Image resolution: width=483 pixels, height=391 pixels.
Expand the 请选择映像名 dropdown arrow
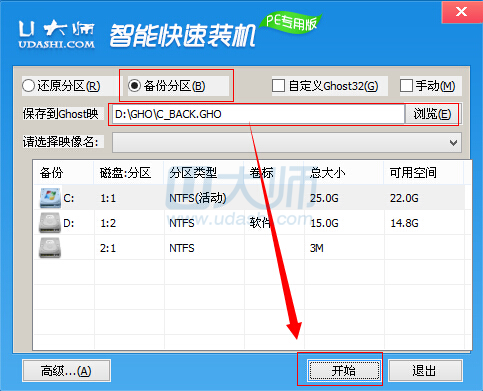[x=453, y=143]
